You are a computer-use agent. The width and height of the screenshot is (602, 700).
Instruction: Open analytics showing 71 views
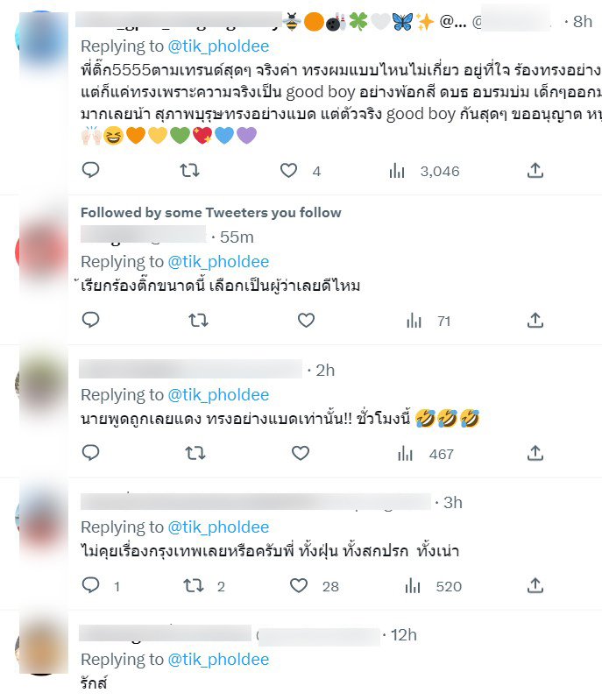[x=428, y=321]
